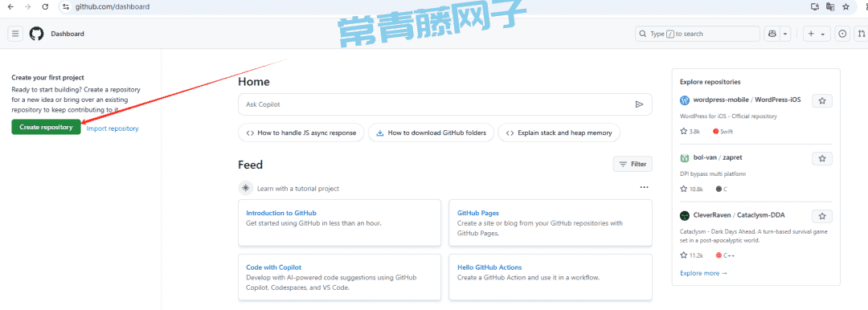Click the Dashboard header label
This screenshot has height=310, width=868.
(68, 34)
